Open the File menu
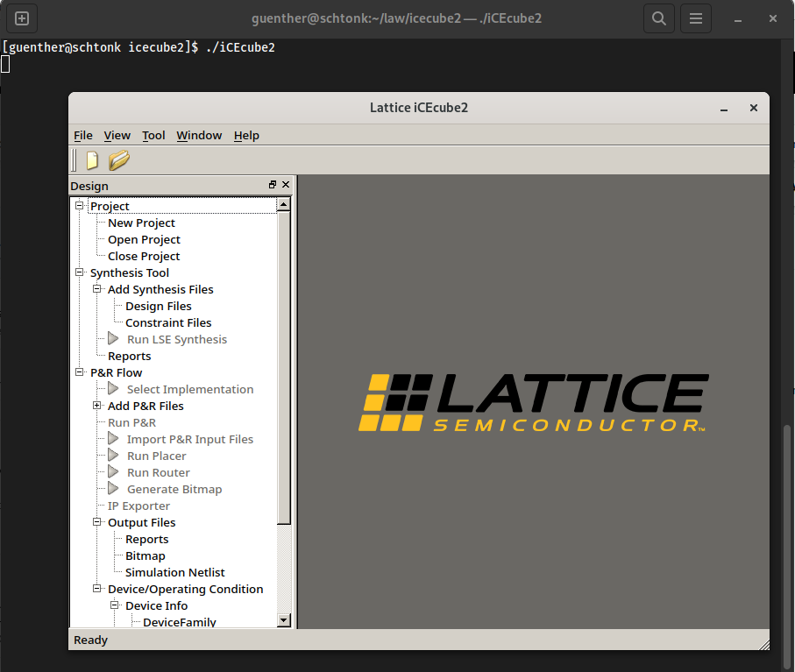795x672 pixels. pos(83,135)
